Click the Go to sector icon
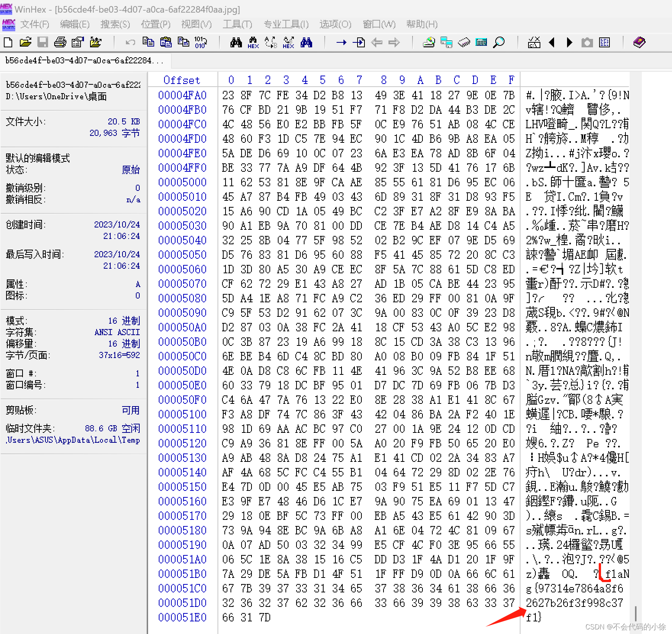 (359, 42)
